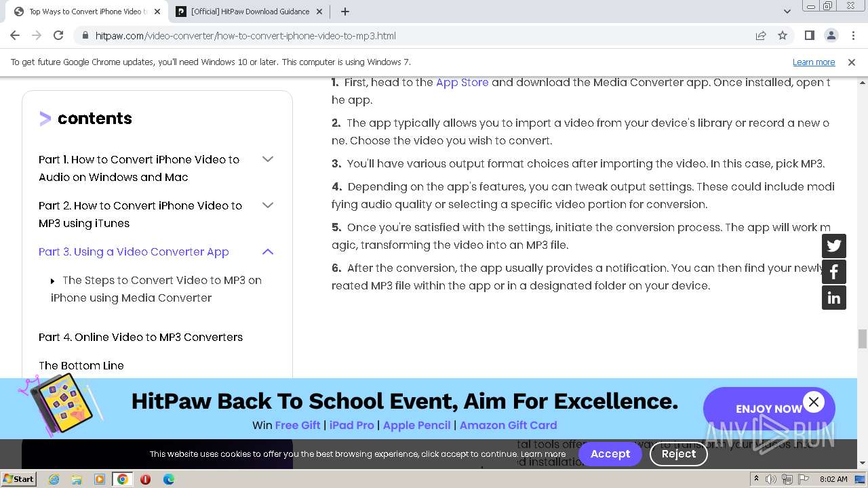The height and width of the screenshot is (488, 868).
Task: Open Free Gift link in banner
Action: click(298, 425)
